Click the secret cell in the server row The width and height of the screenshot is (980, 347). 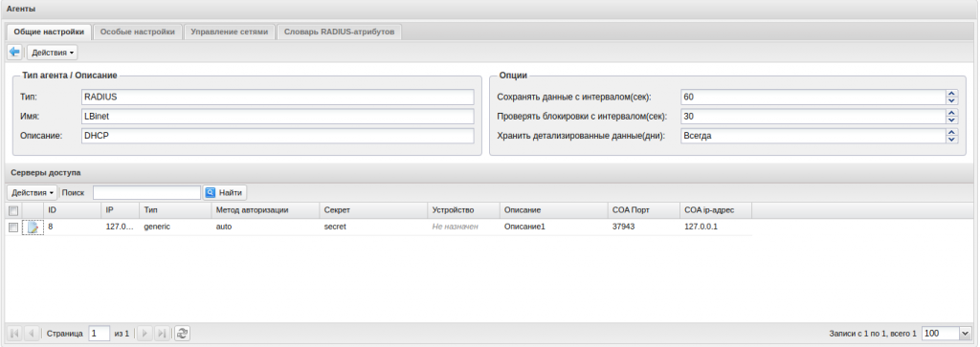coord(373,228)
